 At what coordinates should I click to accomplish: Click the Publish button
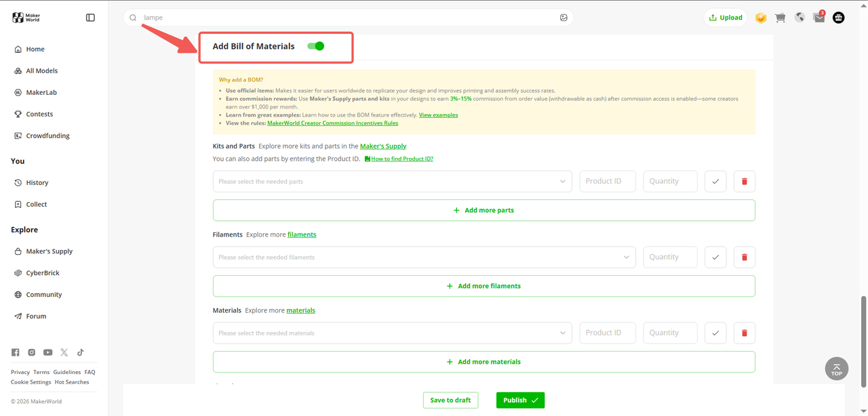pos(520,400)
